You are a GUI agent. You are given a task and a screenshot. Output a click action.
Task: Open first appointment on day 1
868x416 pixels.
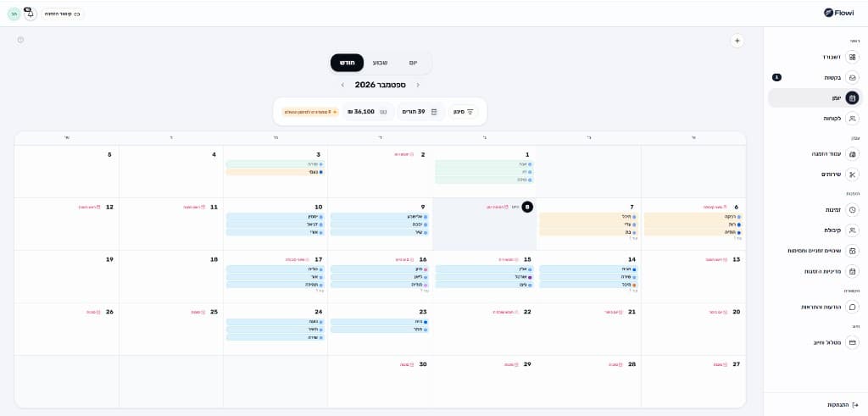[x=484, y=164]
